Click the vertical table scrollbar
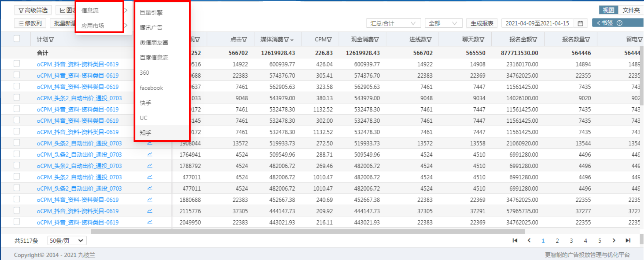 point(642,76)
